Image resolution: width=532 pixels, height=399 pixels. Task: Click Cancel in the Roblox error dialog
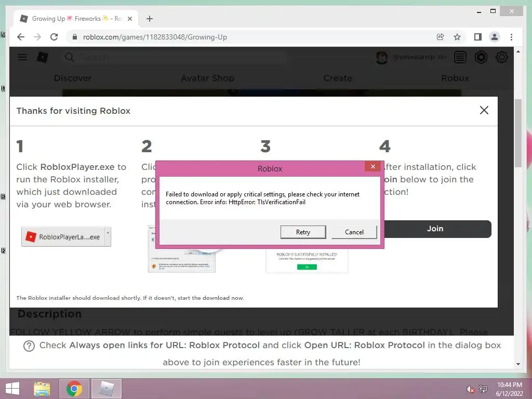[x=354, y=232]
